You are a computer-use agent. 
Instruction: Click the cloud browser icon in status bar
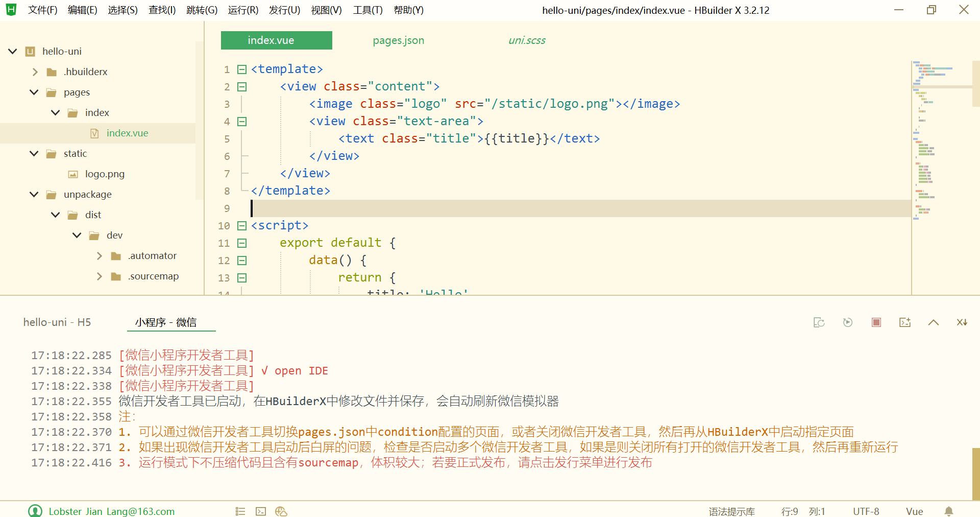point(281,511)
